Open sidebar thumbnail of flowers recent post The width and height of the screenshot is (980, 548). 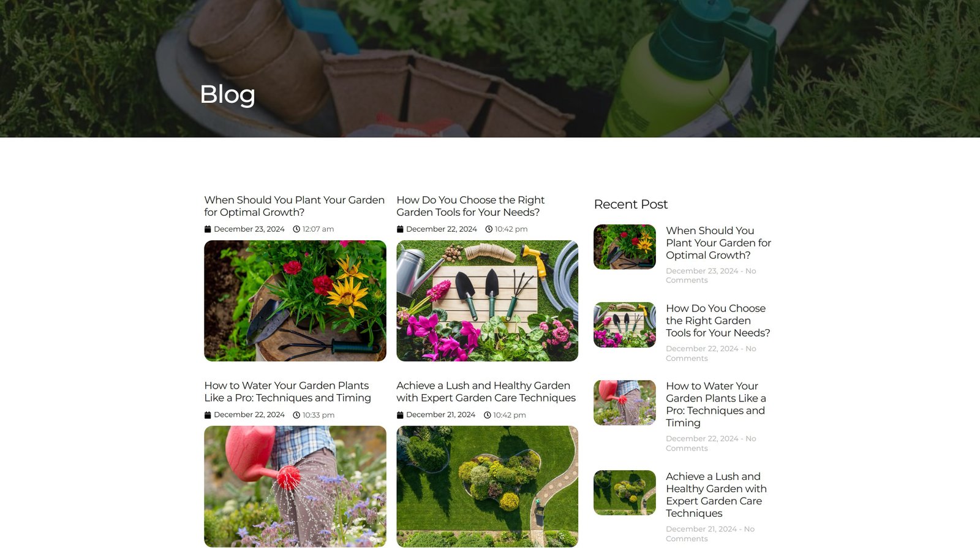[625, 247]
